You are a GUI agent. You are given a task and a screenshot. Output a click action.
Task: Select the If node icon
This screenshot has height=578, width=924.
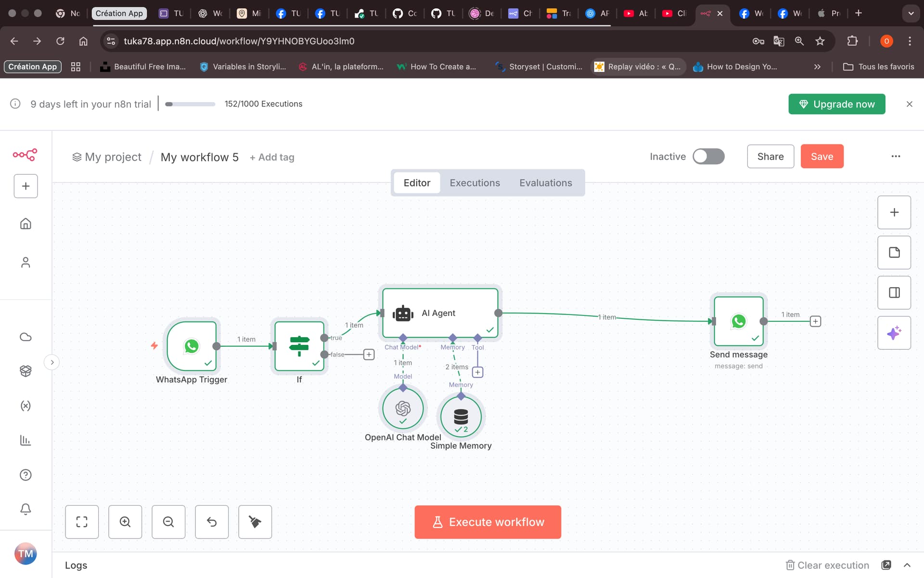click(x=299, y=346)
